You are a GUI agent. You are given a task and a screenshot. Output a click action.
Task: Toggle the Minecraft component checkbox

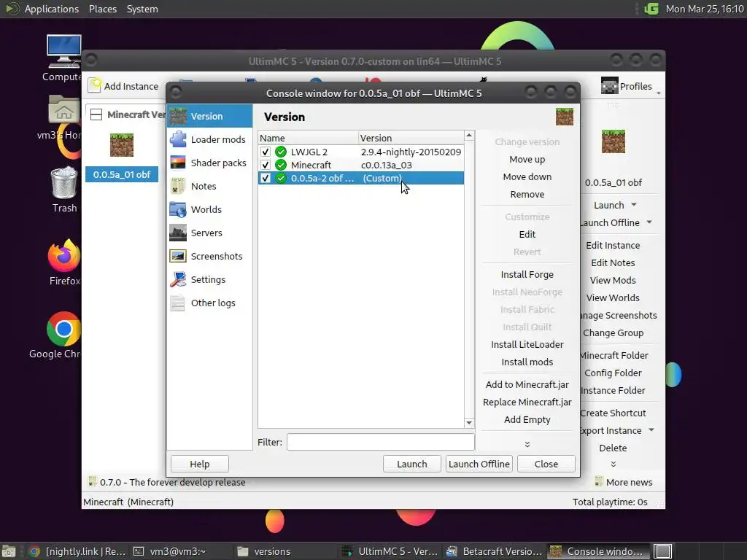click(266, 165)
